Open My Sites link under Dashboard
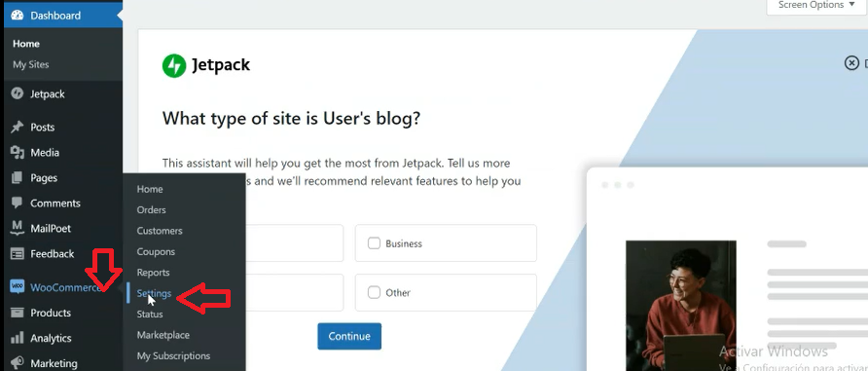868x371 pixels. 31,65
